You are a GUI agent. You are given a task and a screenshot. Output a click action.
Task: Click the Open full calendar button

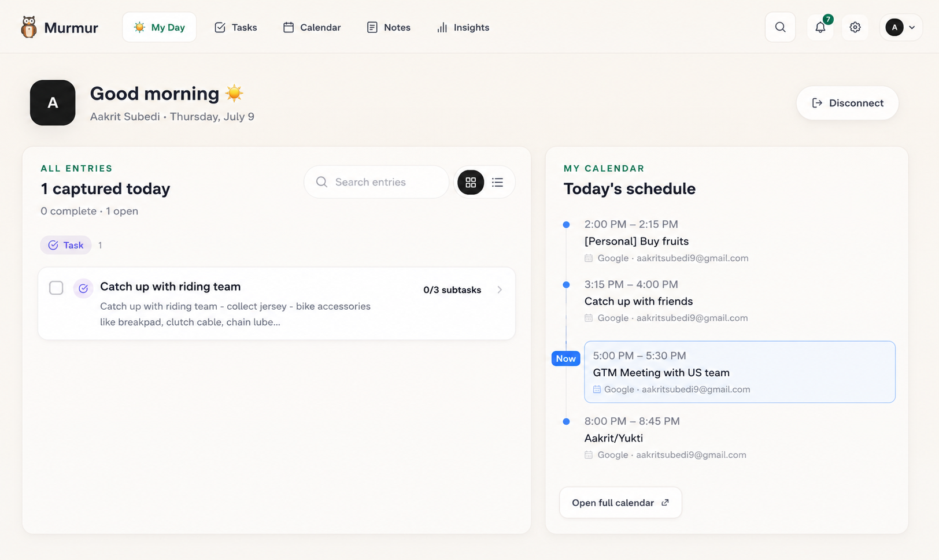620,503
